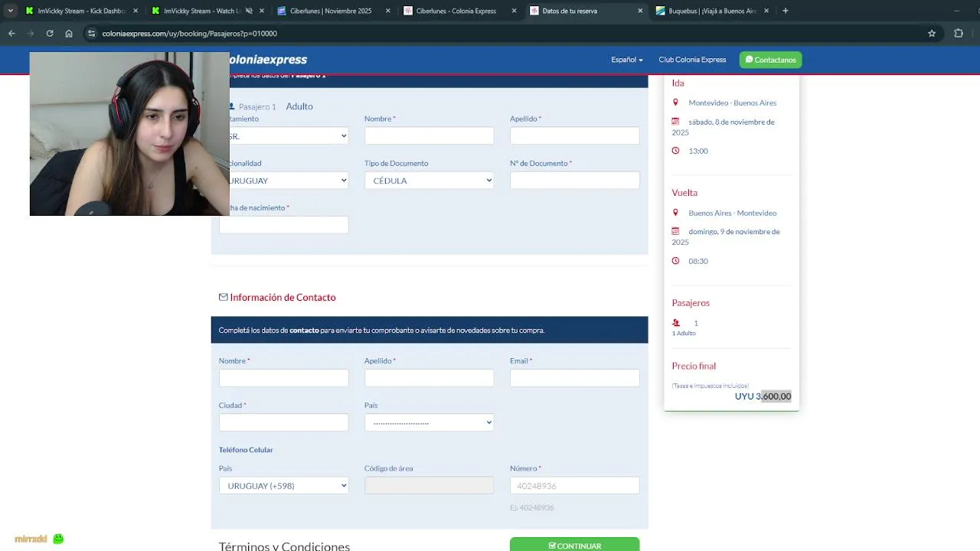Click the Vuelta route location pin icon

(x=675, y=213)
